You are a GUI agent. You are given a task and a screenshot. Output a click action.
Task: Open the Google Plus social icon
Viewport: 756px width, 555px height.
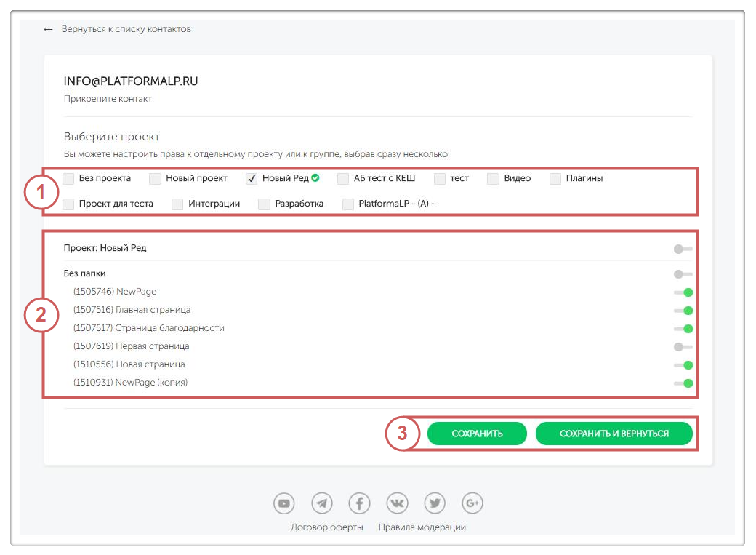[x=472, y=503]
